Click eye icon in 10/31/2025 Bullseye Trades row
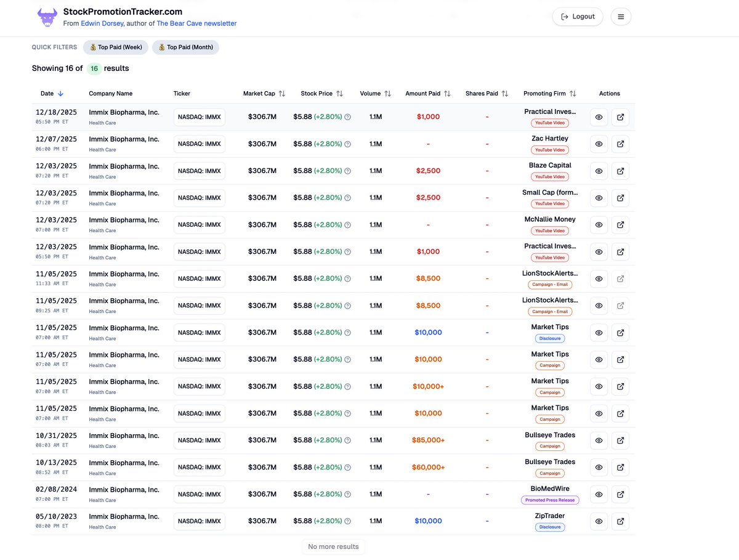739x560 pixels. 599,440
